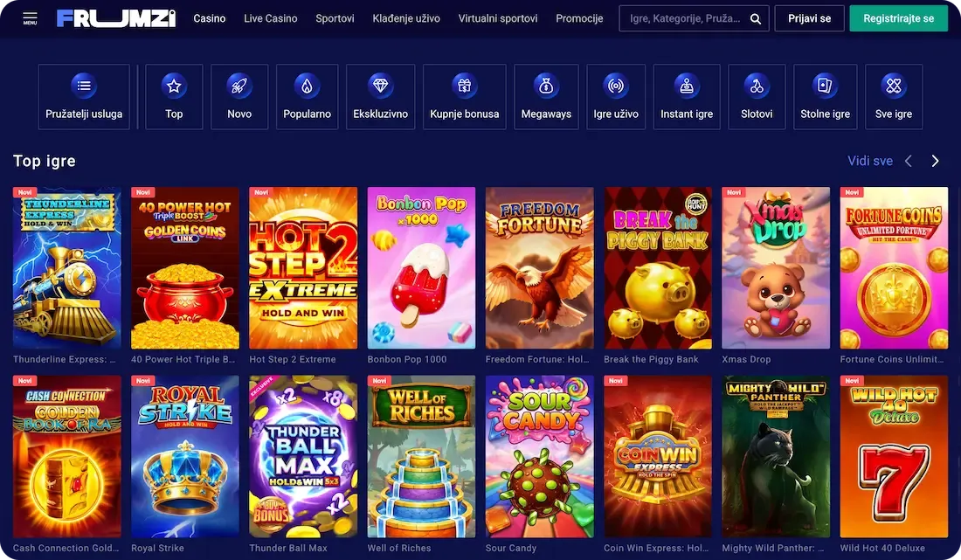961x560 pixels.
Task: Click the 'Hot Step 2 Extreme' title text
Action: (x=293, y=360)
